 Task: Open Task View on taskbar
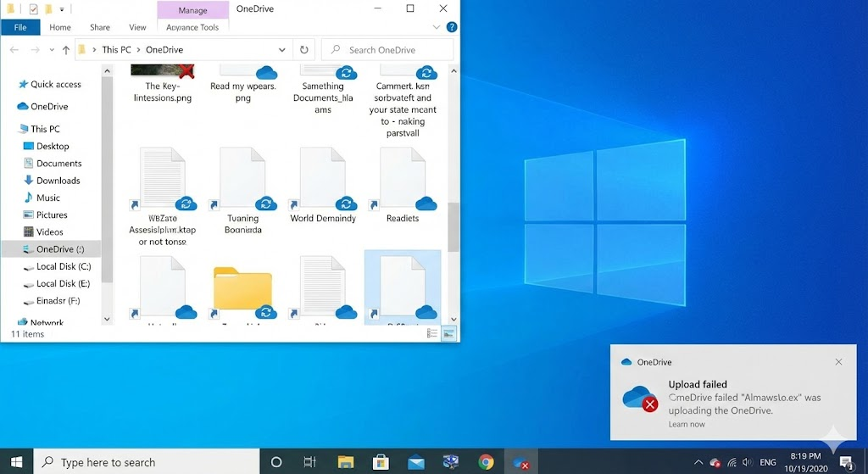coord(310,462)
